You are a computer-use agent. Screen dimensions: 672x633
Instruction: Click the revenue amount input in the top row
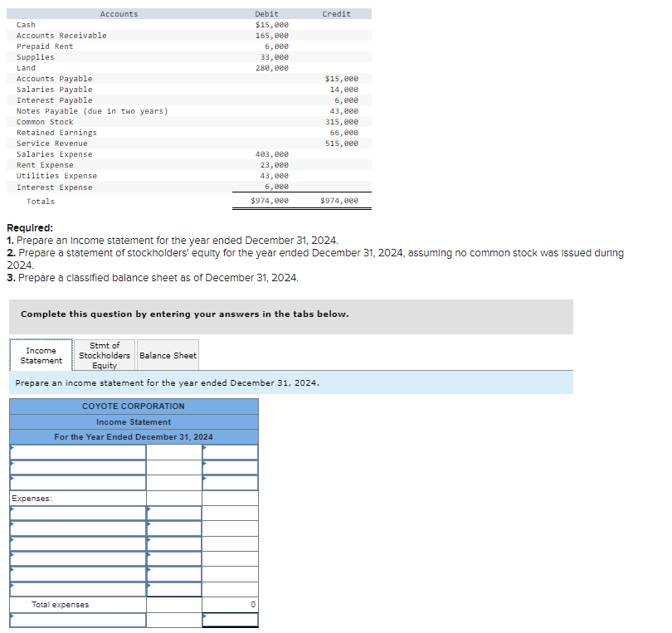click(231, 451)
